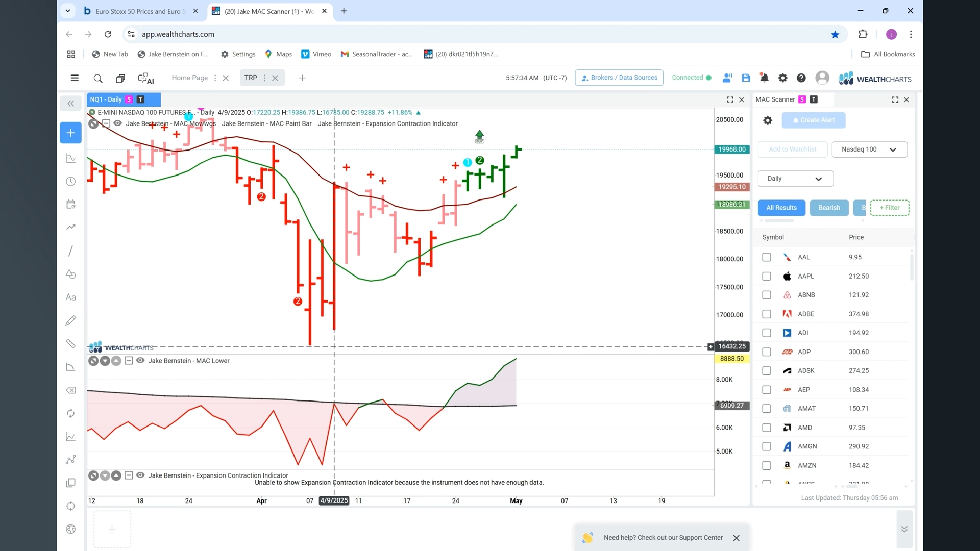Open the alerts bell icon
This screenshot has width=980, height=551.
tap(764, 78)
